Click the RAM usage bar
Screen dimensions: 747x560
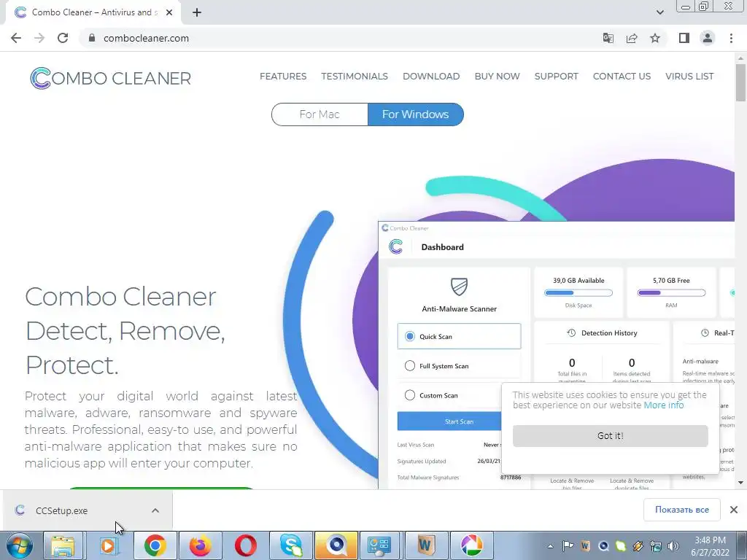(x=671, y=293)
